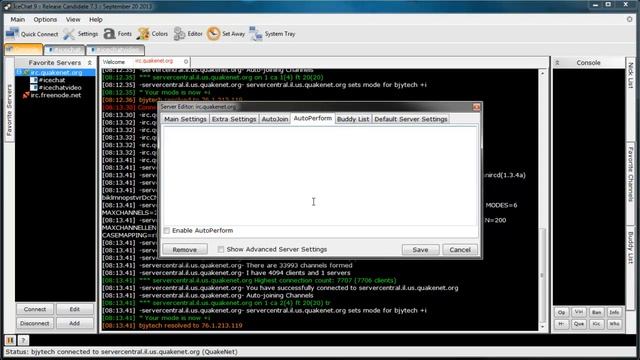Screen dimensions: 640x360
Task: Click the connected icon beside irc.quakenet.org
Action: pyautogui.click(x=26, y=73)
